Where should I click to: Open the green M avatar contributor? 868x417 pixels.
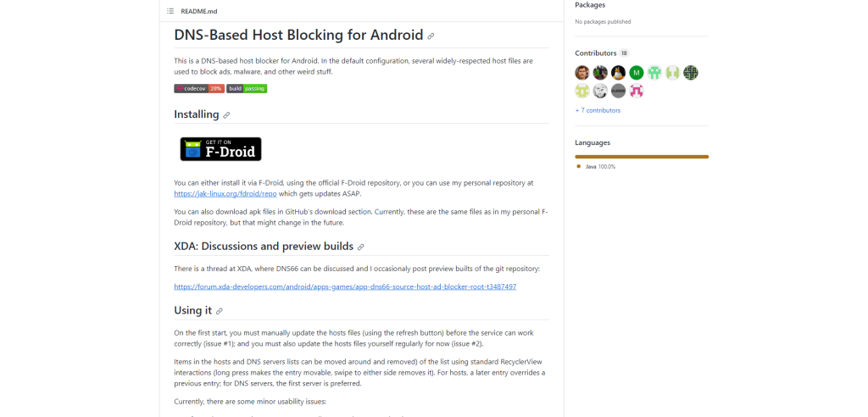coord(637,73)
